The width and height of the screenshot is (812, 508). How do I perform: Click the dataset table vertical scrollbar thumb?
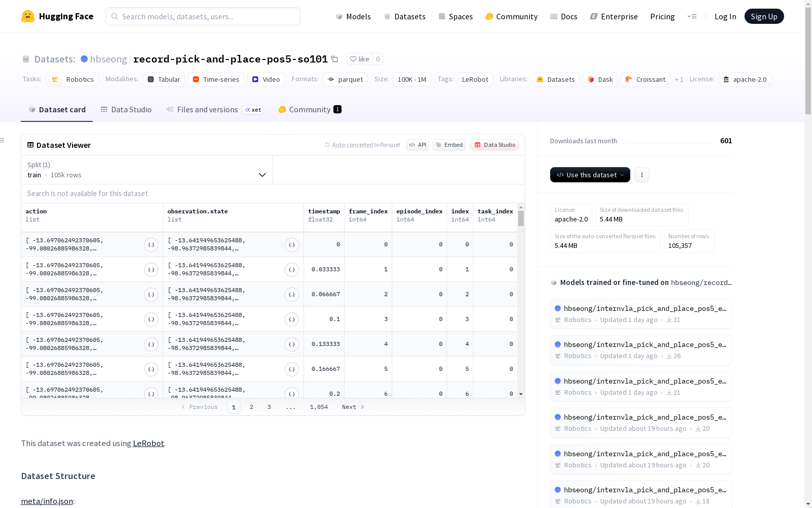[x=521, y=218]
